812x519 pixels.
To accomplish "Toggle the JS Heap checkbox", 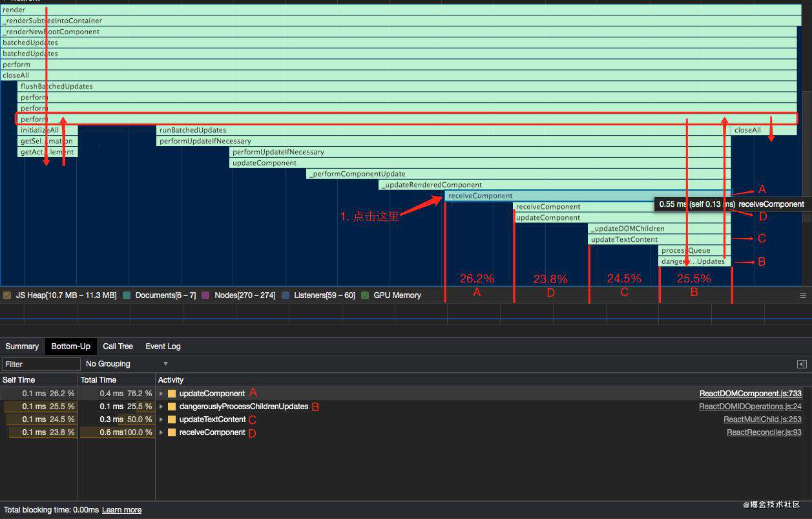I will tap(8, 295).
